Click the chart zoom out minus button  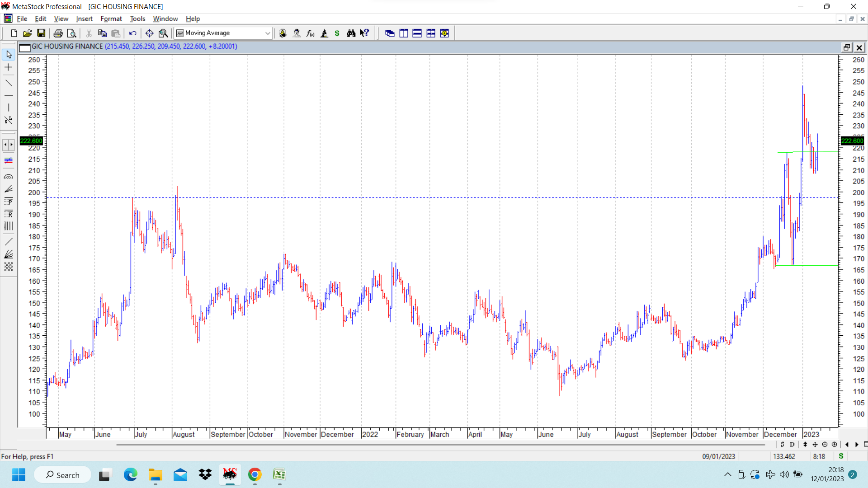(825, 445)
